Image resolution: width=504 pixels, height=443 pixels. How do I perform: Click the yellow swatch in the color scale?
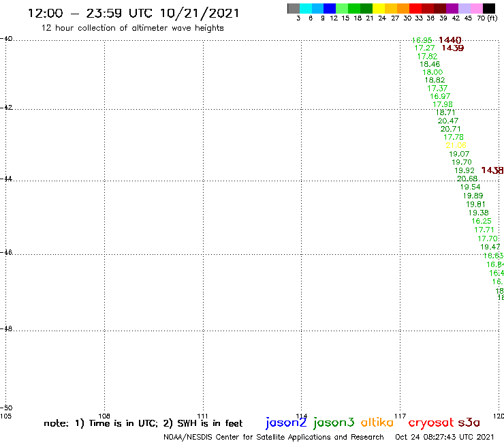pos(379,8)
